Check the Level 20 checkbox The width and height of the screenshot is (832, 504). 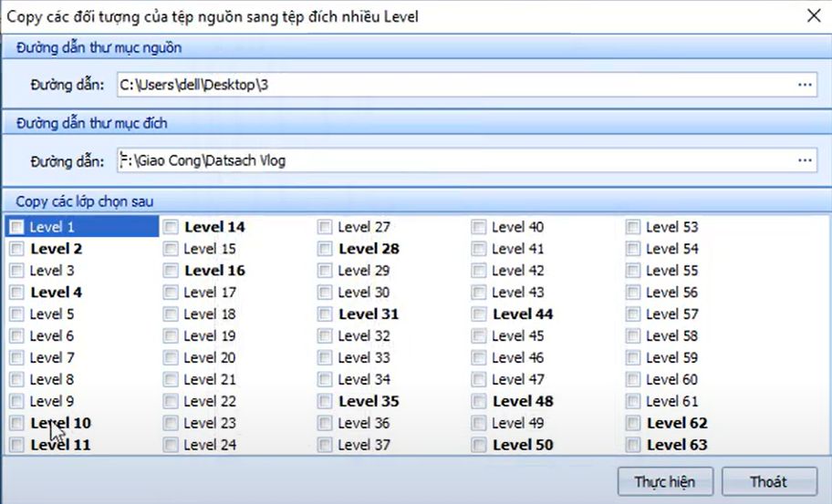pyautogui.click(x=171, y=358)
